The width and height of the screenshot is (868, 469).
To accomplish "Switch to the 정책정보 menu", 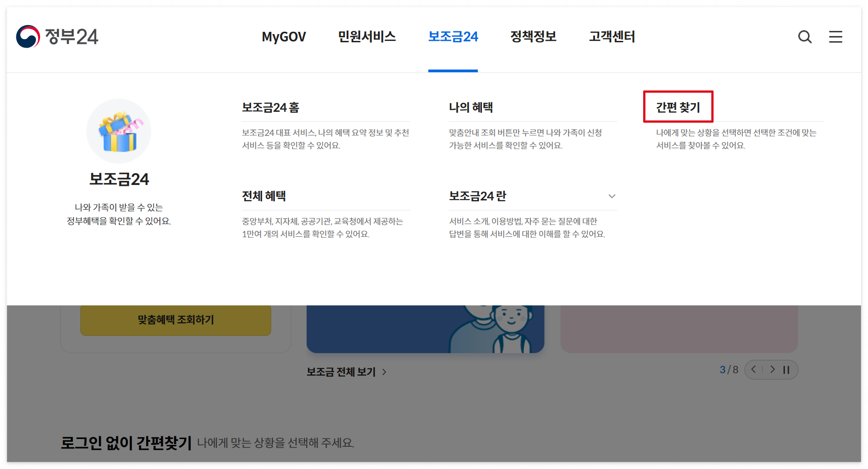I will tap(534, 37).
